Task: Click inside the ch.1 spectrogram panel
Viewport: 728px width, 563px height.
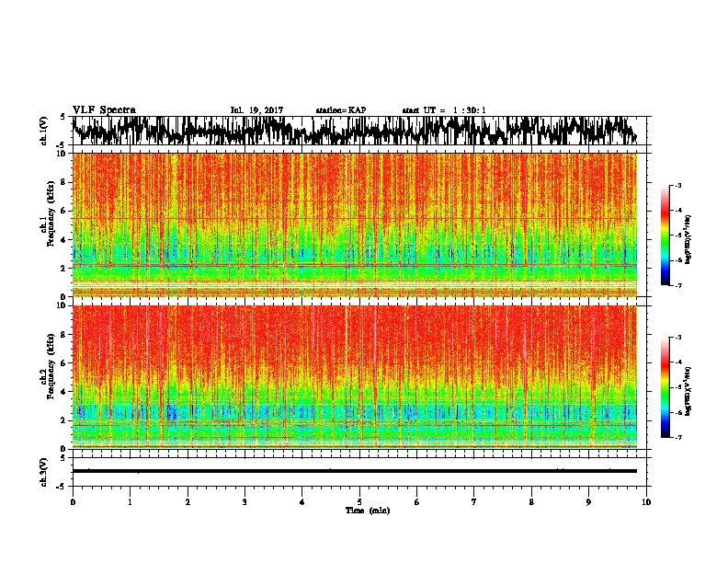Action: (x=355, y=224)
